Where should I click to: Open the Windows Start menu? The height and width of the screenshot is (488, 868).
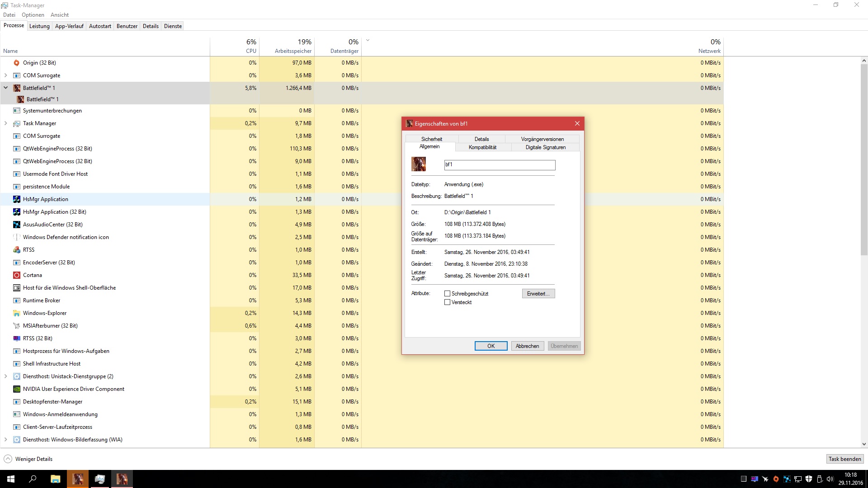[x=11, y=479]
